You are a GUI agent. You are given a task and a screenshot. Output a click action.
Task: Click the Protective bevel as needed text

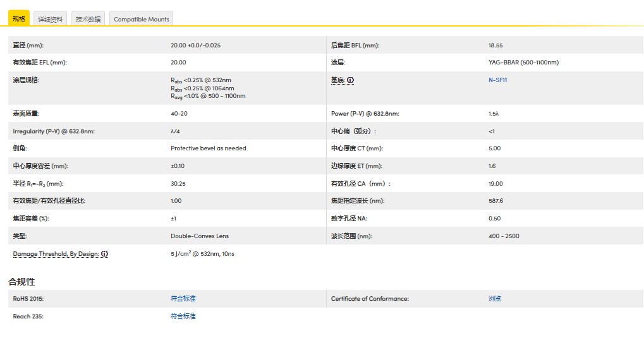(x=209, y=148)
